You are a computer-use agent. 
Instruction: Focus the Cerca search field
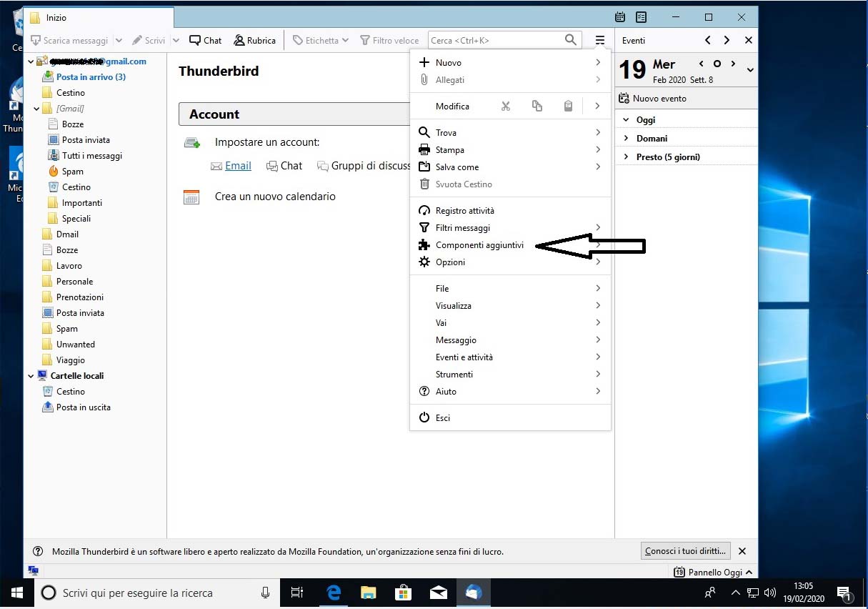(x=504, y=40)
